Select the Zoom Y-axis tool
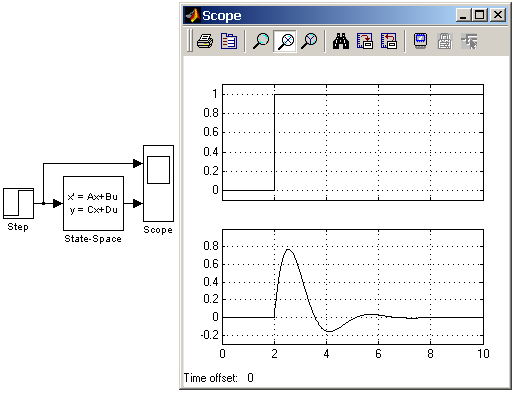 click(x=309, y=41)
